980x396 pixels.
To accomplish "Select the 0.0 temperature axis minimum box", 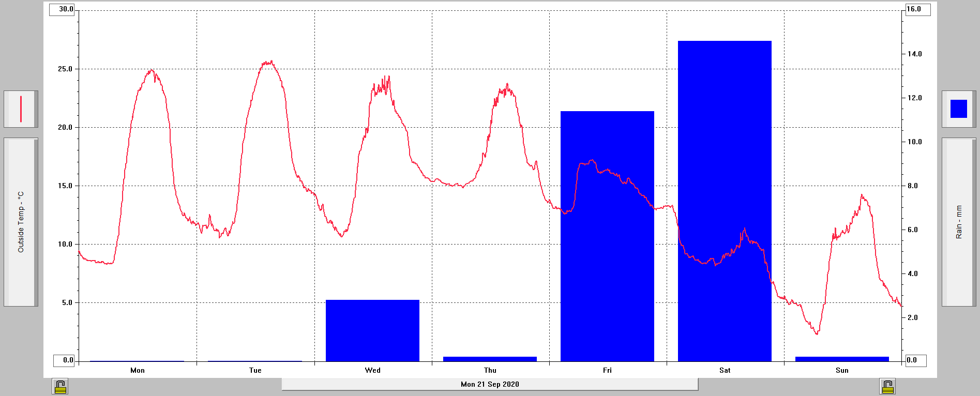I will (62, 360).
